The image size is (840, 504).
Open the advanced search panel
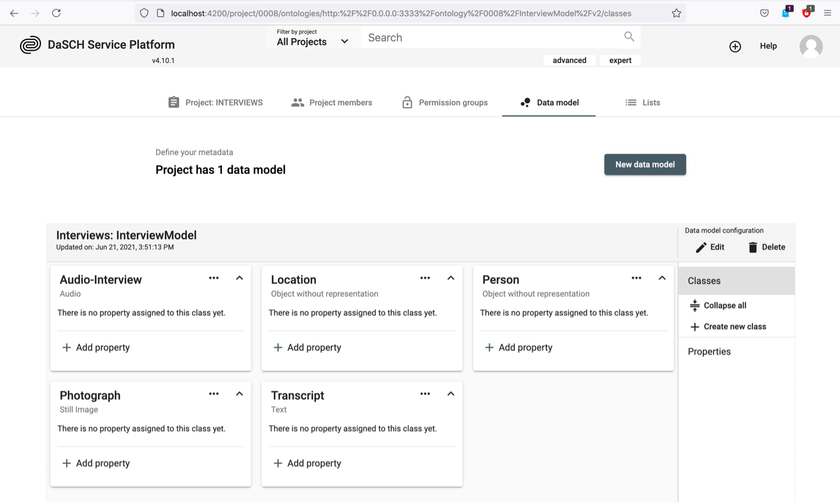pos(569,60)
